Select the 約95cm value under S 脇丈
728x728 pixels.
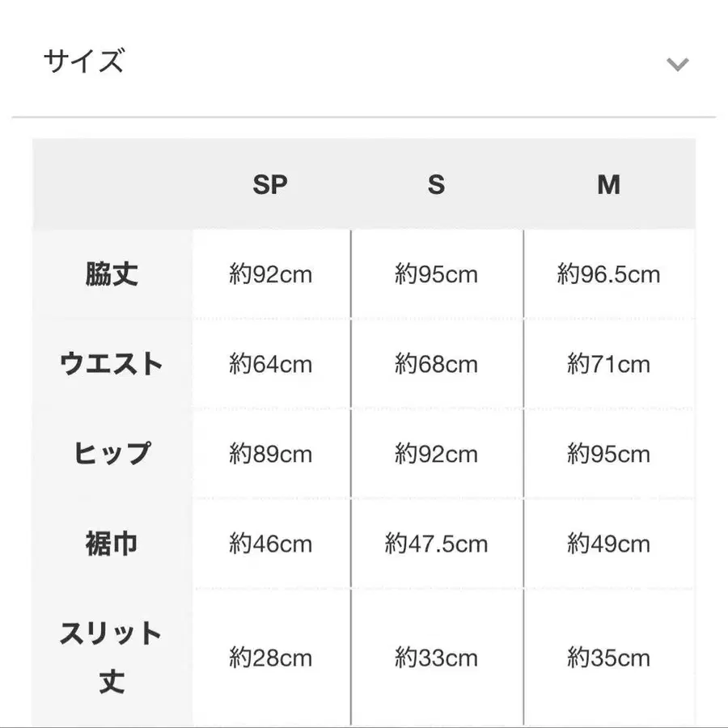point(437,275)
